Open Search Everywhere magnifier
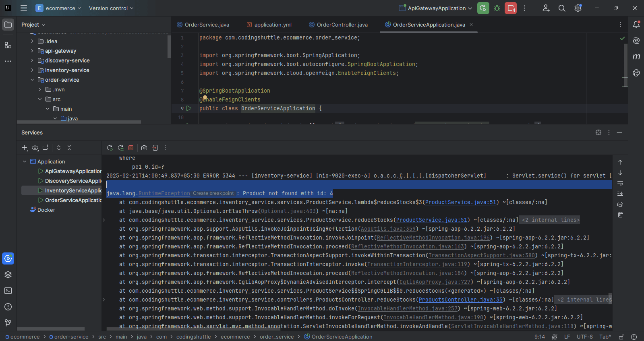The image size is (644, 341). pyautogui.click(x=562, y=8)
